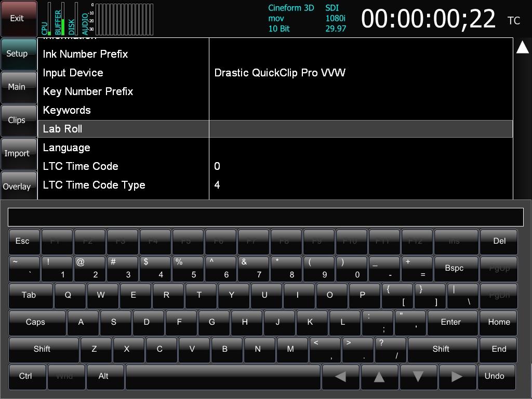This screenshot has height=399, width=532.
Task: Click the space bar key
Action: [223, 377]
